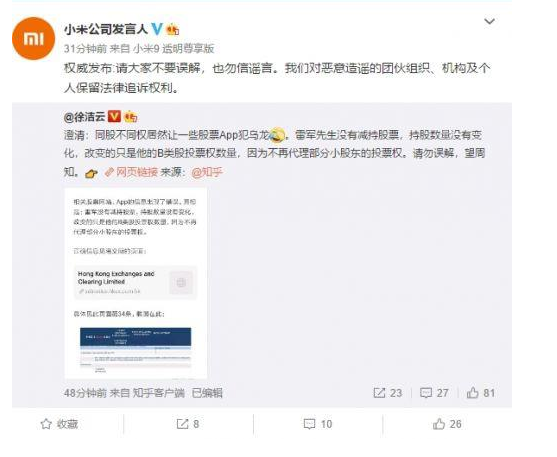The width and height of the screenshot is (557, 457).
Task: Click the orange Mi avatar logo
Action: coord(33,38)
